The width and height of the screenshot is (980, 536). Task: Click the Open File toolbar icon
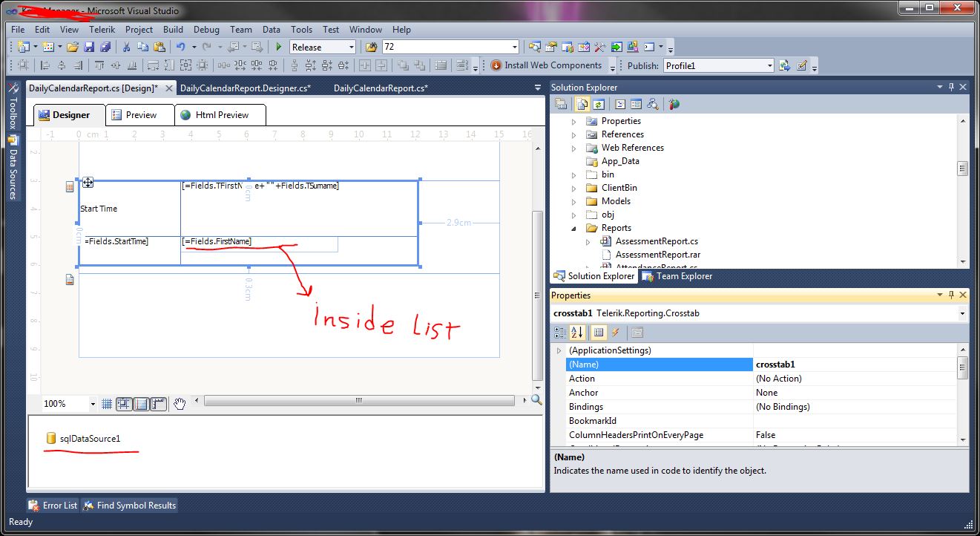pos(72,47)
